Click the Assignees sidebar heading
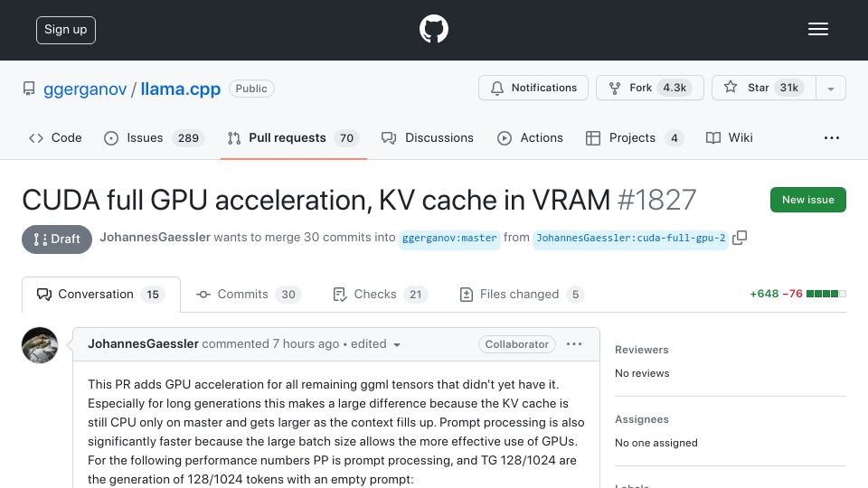Viewport: 868px width, 488px height. 642,419
